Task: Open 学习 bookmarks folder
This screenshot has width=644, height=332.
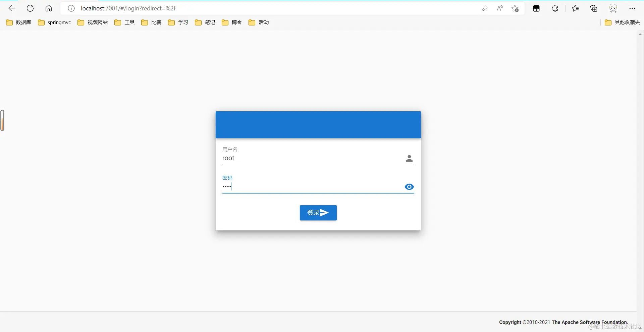Action: (x=178, y=22)
